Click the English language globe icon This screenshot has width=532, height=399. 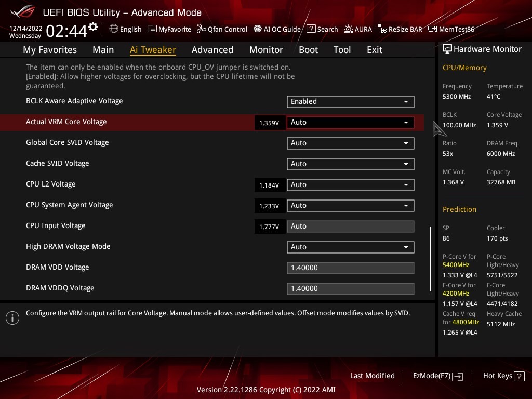pyautogui.click(x=114, y=29)
